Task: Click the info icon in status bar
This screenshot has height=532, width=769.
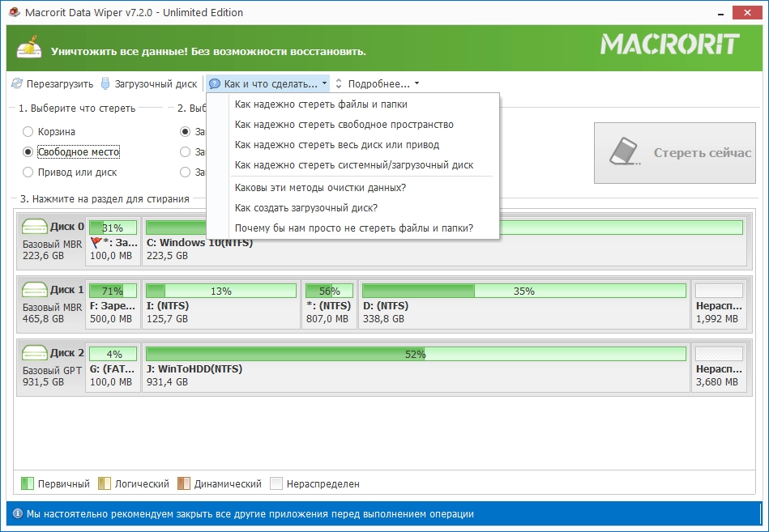Action: pos(18,514)
